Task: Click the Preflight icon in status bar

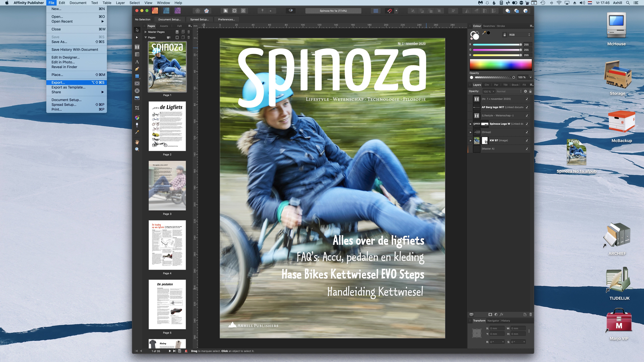Action: (186, 351)
